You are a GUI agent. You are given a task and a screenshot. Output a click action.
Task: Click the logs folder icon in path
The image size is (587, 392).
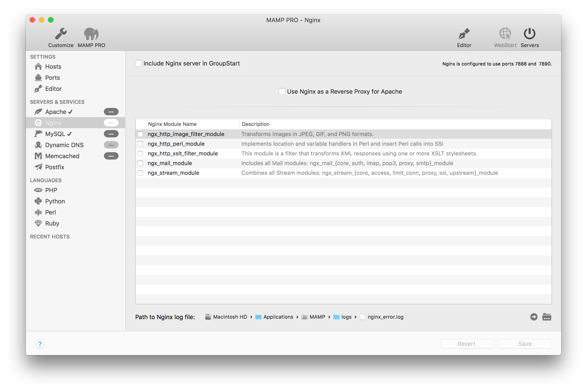coord(336,317)
